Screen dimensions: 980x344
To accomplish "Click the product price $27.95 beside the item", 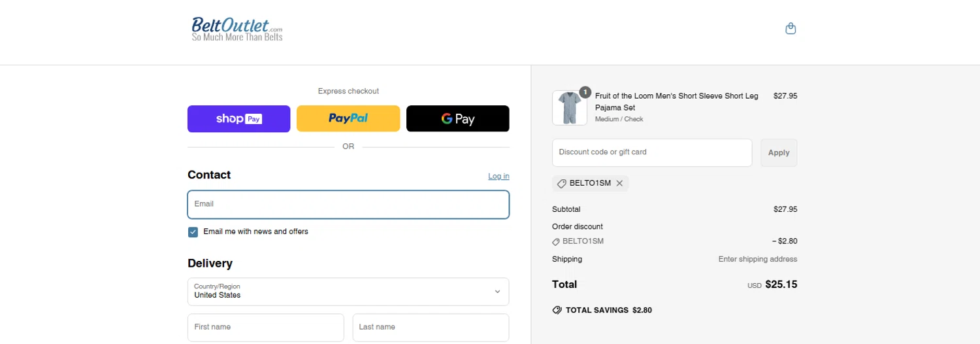I will 785,95.
